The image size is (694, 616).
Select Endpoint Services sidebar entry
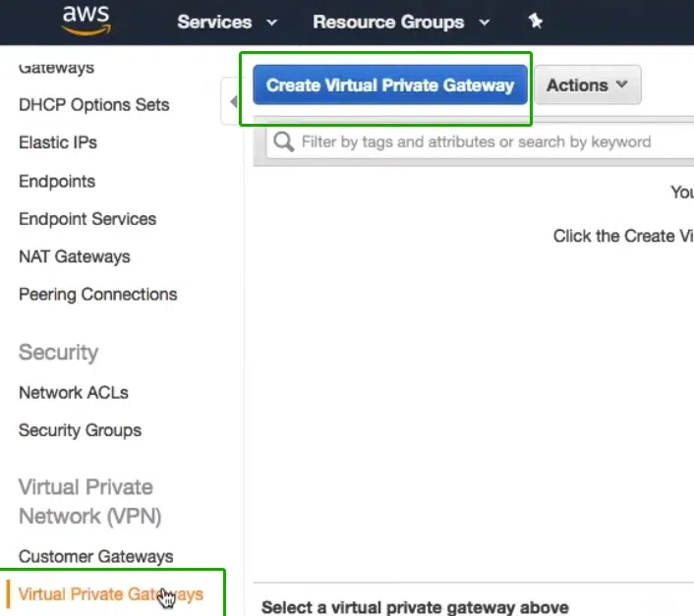87,219
